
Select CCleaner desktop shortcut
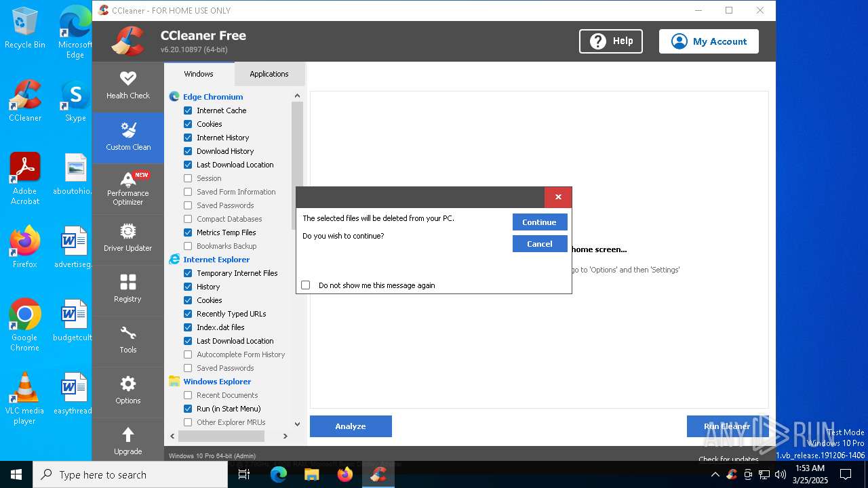[x=25, y=101]
